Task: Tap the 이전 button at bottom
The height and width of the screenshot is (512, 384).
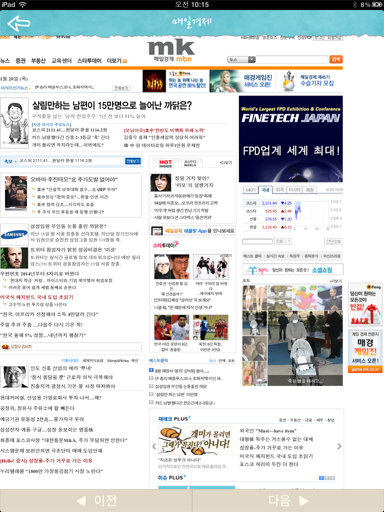Action: click(x=96, y=500)
